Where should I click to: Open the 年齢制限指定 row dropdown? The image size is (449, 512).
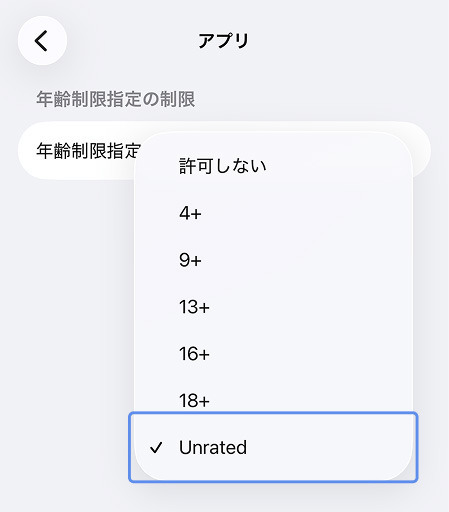[x=224, y=151]
